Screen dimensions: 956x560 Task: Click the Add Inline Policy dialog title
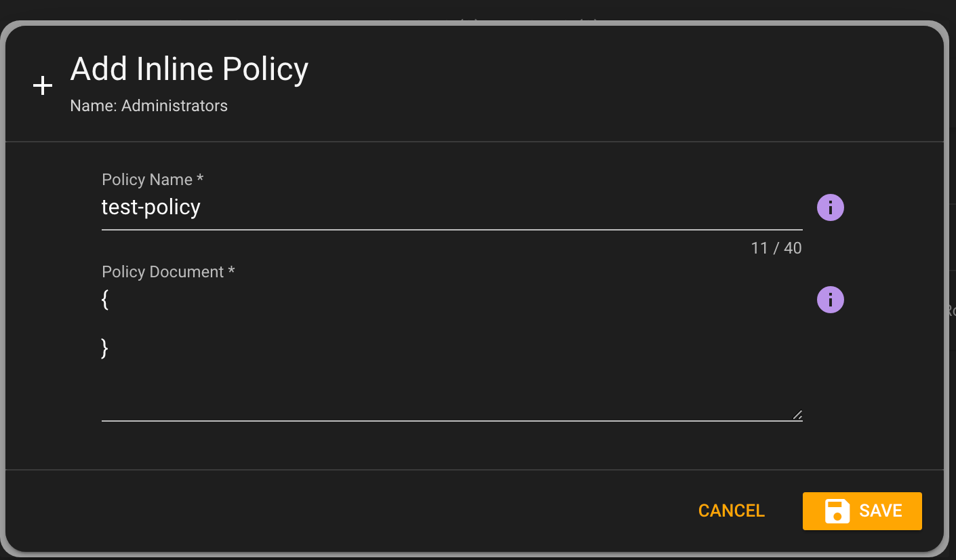click(190, 69)
